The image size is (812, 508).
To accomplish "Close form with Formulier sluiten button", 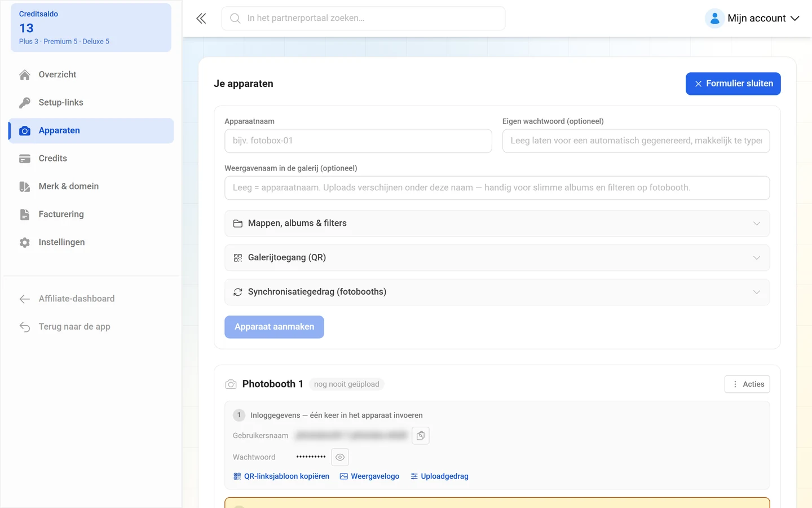I will (x=733, y=84).
